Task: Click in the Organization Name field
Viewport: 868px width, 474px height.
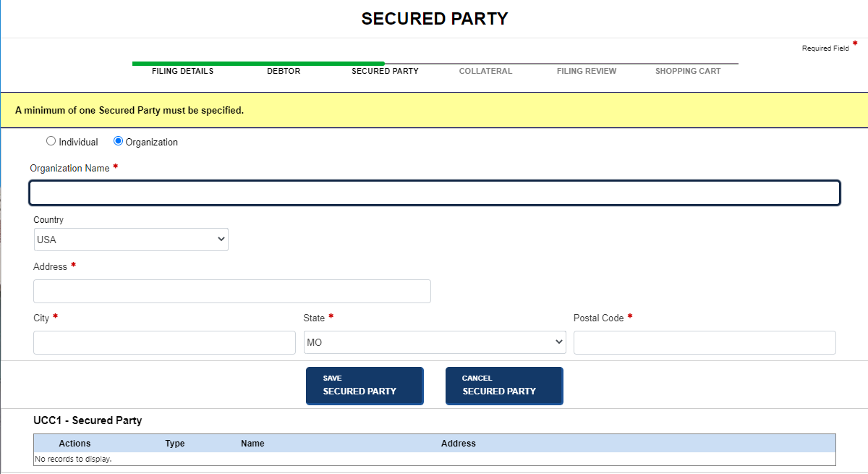Action: pyautogui.click(x=434, y=192)
